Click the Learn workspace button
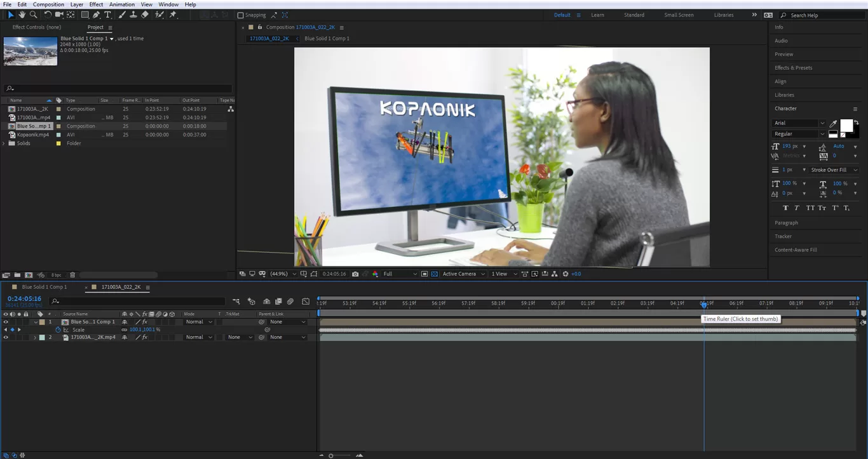The height and width of the screenshot is (459, 868). pyautogui.click(x=597, y=15)
